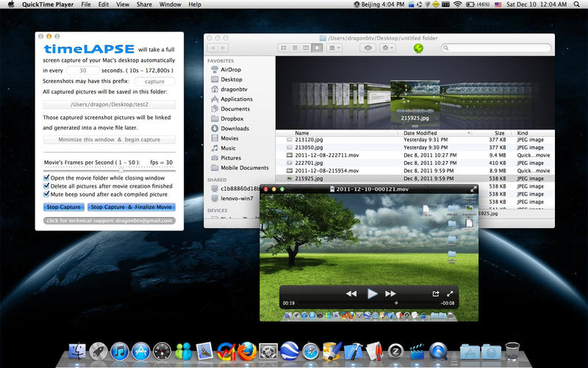Click the green sync icon in Finder toolbar
This screenshot has width=588, height=368.
(x=418, y=48)
